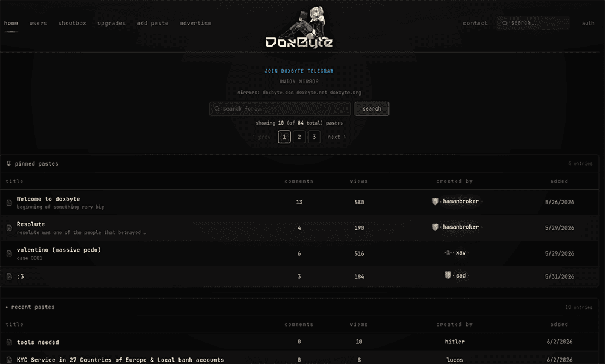
Task: Click the username xav
Action: pyautogui.click(x=461, y=253)
